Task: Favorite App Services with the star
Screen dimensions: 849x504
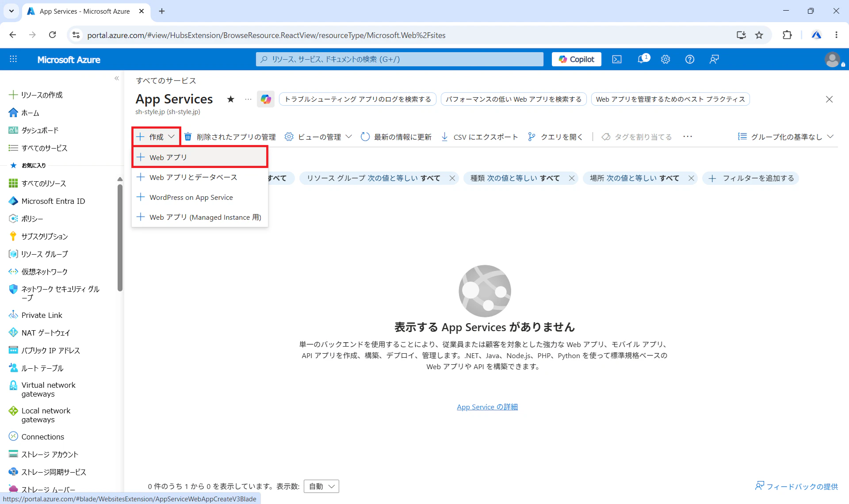Action: tap(230, 99)
